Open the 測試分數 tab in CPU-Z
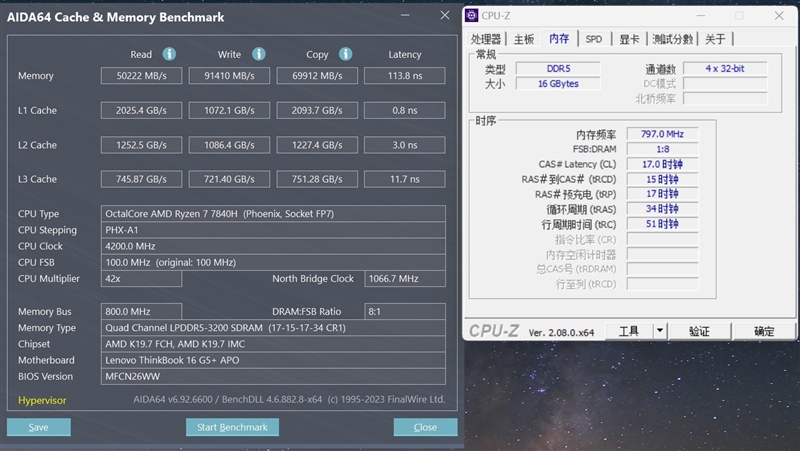This screenshot has width=800, height=451. pyautogui.click(x=672, y=39)
